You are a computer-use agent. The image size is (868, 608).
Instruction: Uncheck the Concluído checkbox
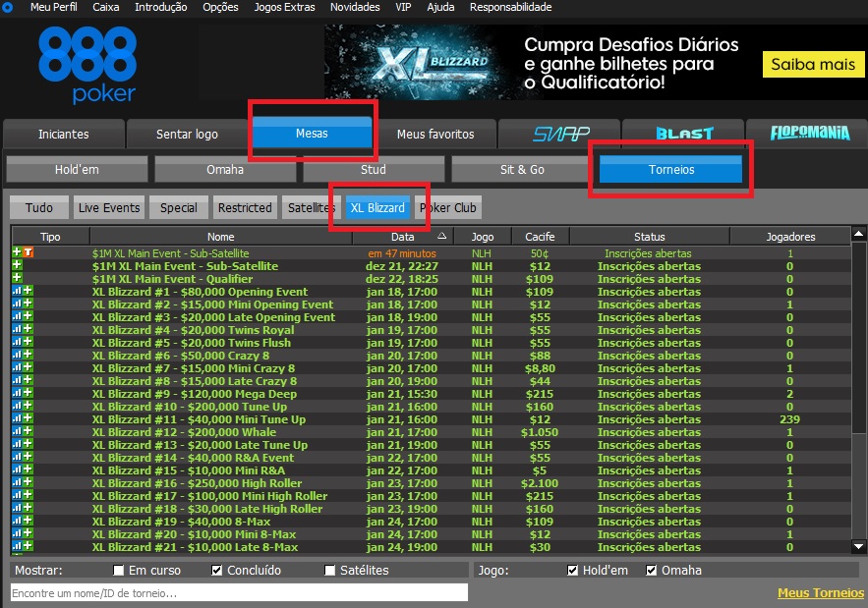[x=217, y=570]
